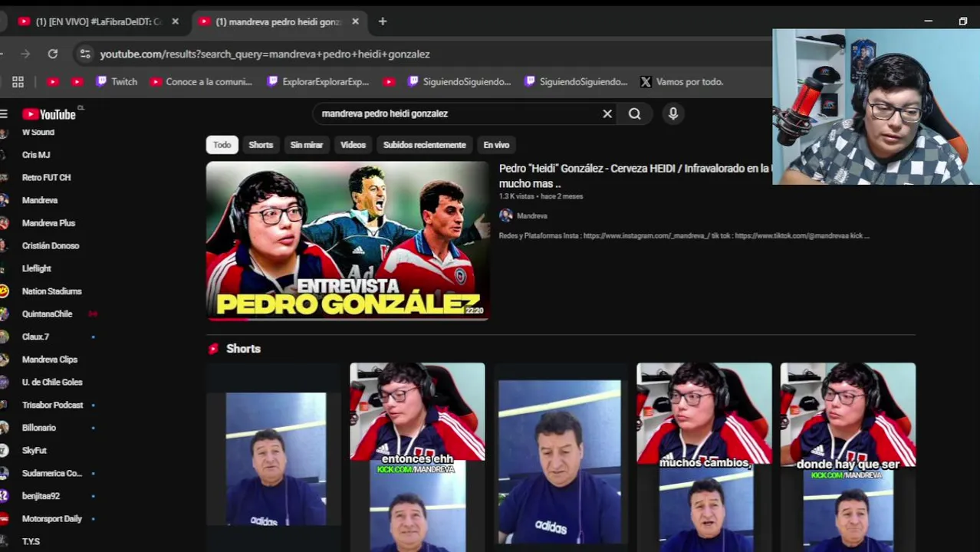980x552 pixels.
Task: Select the Subidos recientemente filter chip
Action: (424, 145)
